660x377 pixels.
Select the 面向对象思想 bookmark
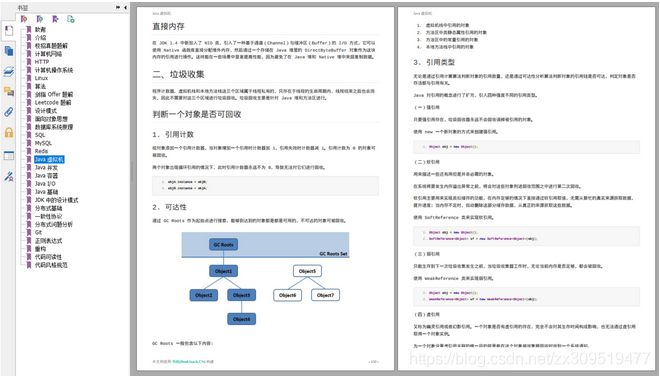click(x=51, y=119)
